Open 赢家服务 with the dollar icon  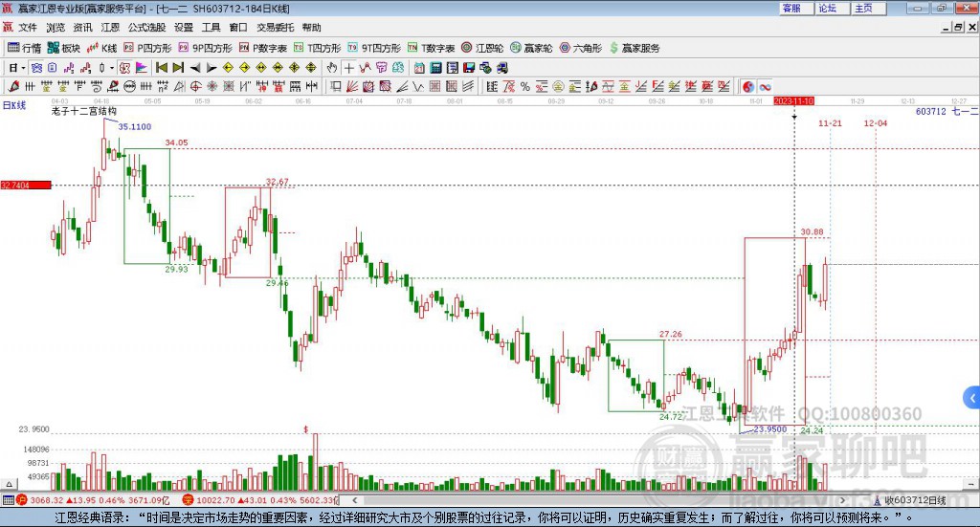635,48
